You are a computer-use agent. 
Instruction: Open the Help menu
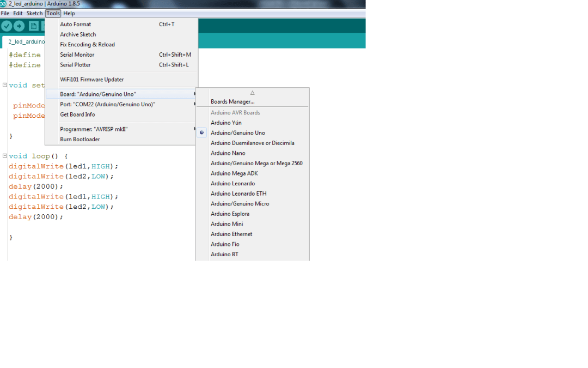click(69, 13)
